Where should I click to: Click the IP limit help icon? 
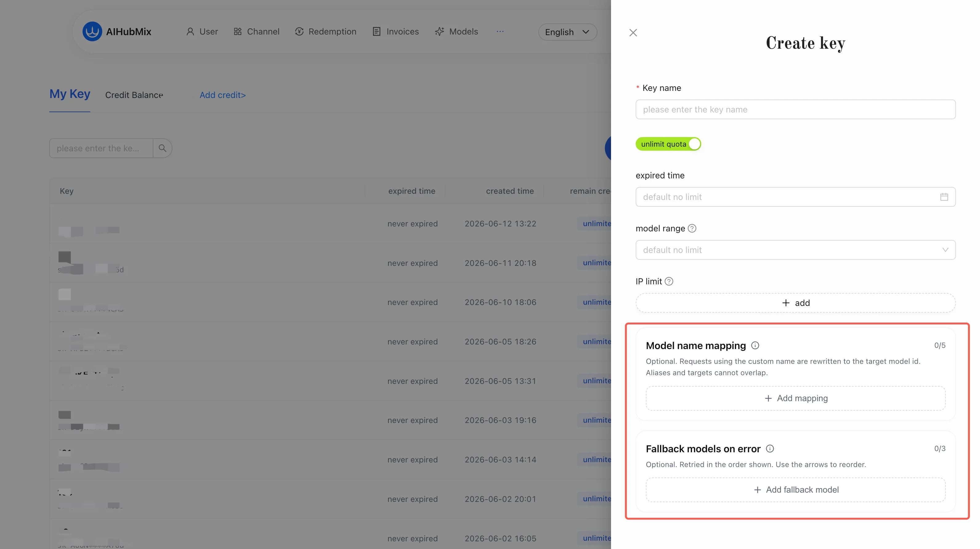(x=669, y=281)
